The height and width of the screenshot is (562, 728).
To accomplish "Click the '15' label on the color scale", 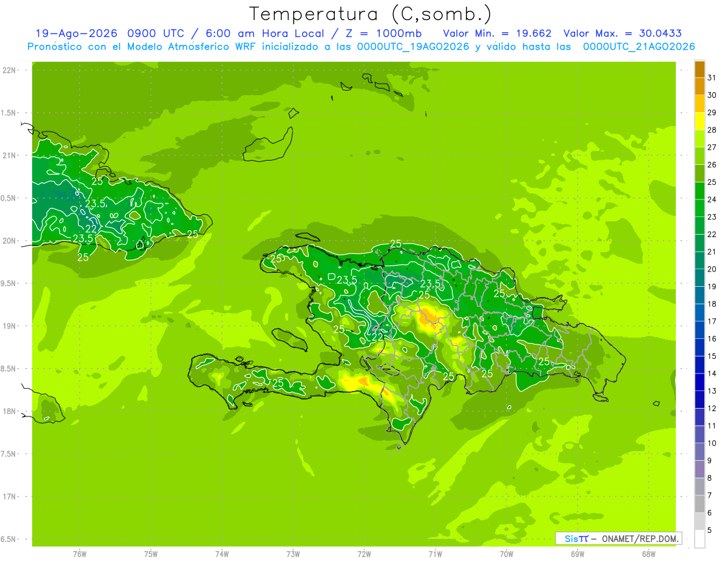I will click(712, 356).
